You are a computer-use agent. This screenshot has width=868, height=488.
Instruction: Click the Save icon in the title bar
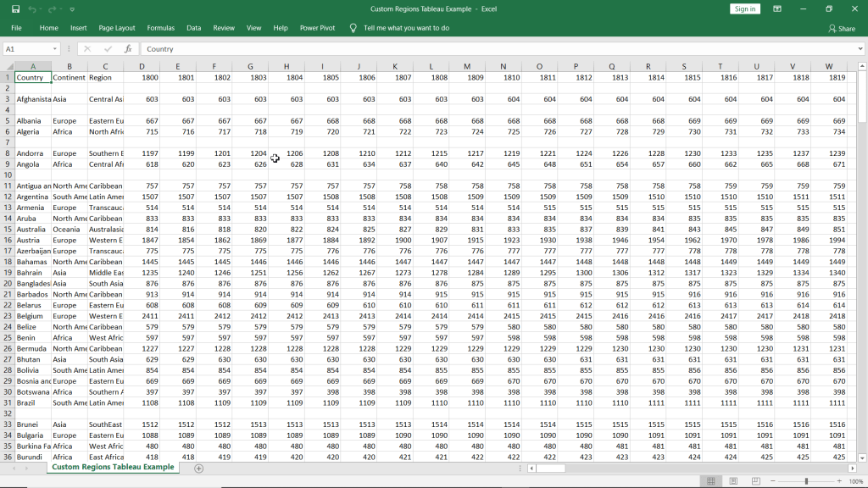pyautogui.click(x=15, y=9)
